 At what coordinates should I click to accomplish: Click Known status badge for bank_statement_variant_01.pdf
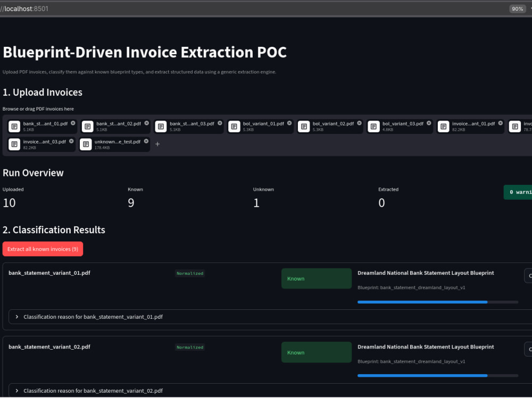tap(316, 278)
